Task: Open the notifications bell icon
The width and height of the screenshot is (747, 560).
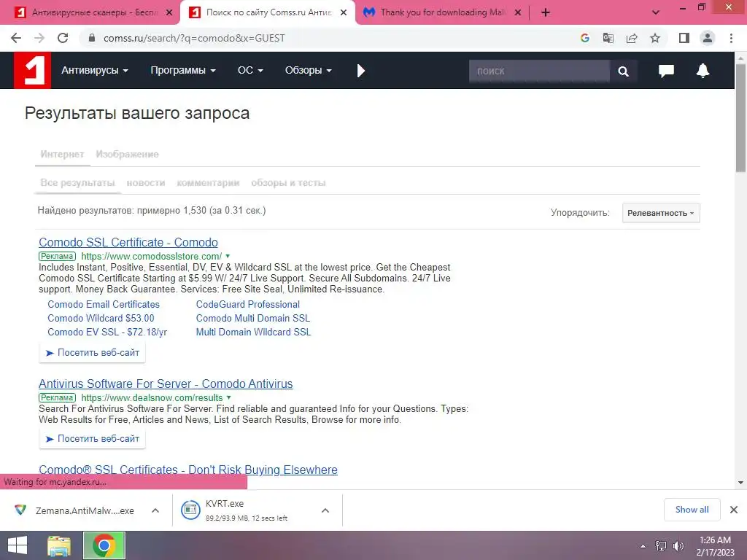Action: [703, 71]
